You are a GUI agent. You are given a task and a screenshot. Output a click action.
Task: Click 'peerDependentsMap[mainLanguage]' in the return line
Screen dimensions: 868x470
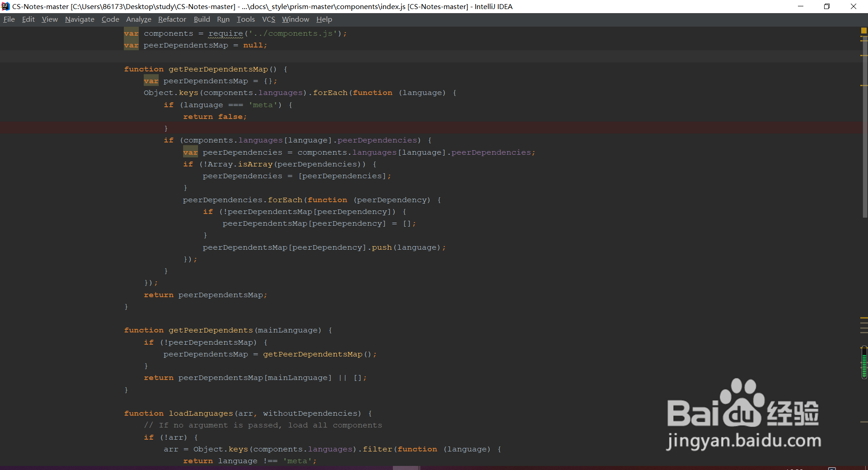pyautogui.click(x=255, y=378)
